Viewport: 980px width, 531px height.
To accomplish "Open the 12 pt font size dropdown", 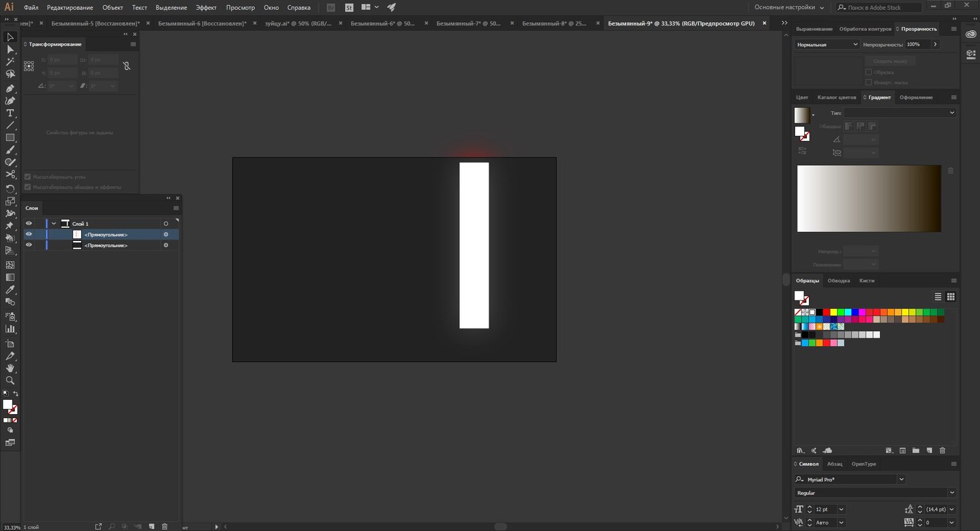I will (x=841, y=509).
